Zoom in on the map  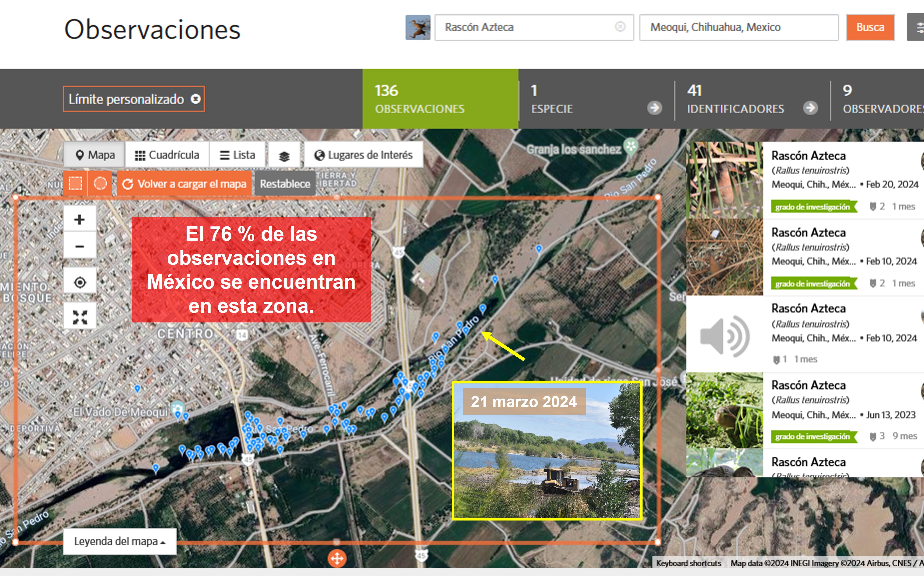point(79,219)
